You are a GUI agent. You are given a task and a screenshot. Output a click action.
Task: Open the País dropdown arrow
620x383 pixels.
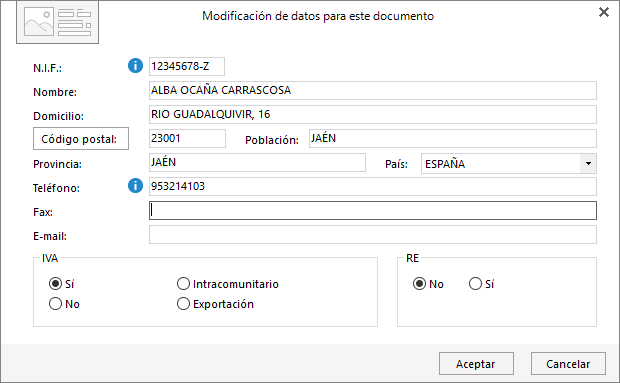[588, 164]
